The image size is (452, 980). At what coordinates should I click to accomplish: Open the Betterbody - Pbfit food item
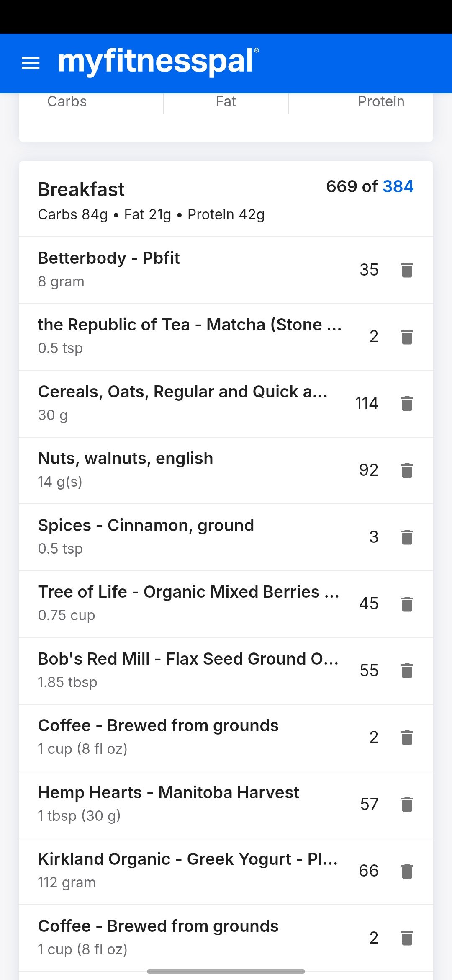tap(109, 258)
